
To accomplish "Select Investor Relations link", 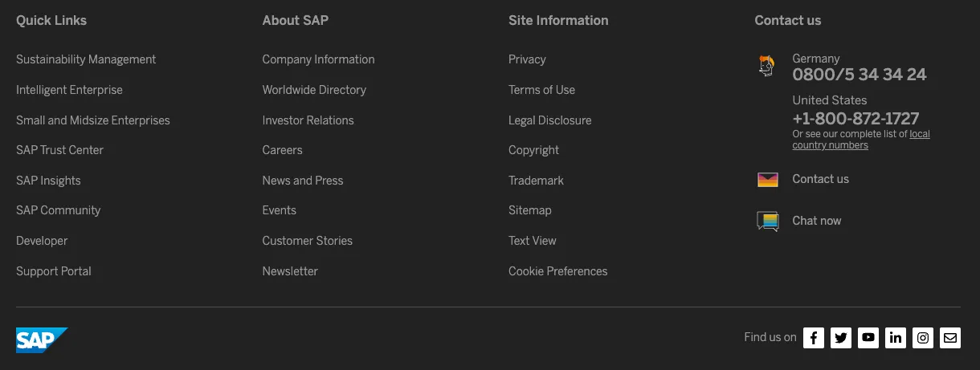I will click(308, 120).
